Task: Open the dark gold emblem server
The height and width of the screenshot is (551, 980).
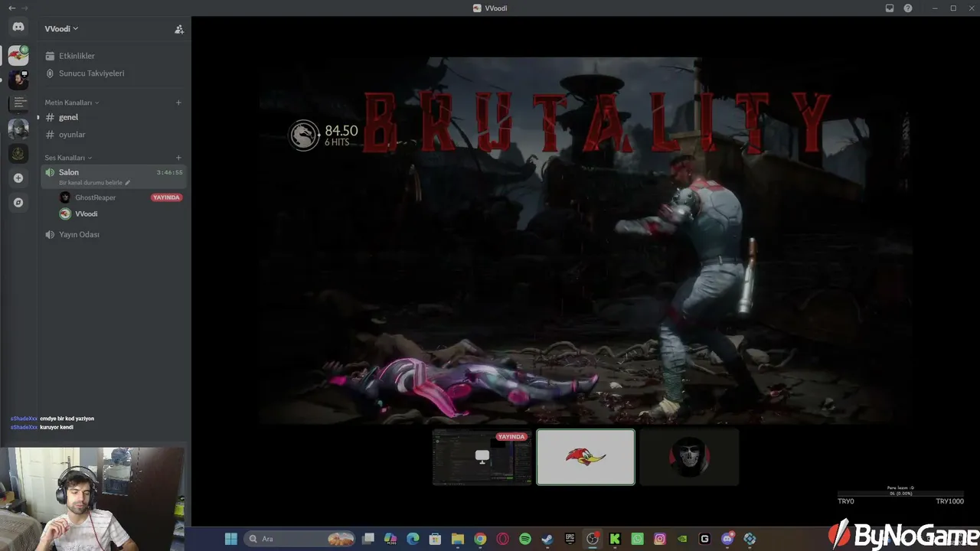Action: (x=18, y=153)
